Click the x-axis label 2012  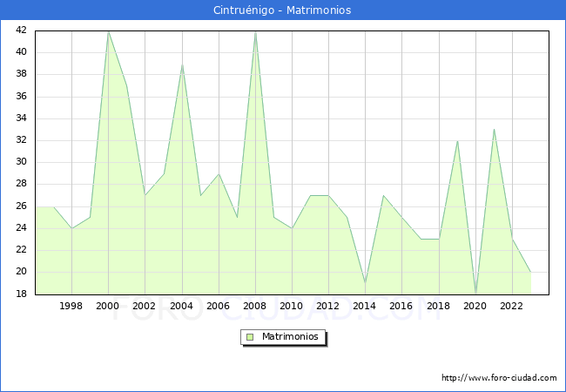[x=327, y=306]
